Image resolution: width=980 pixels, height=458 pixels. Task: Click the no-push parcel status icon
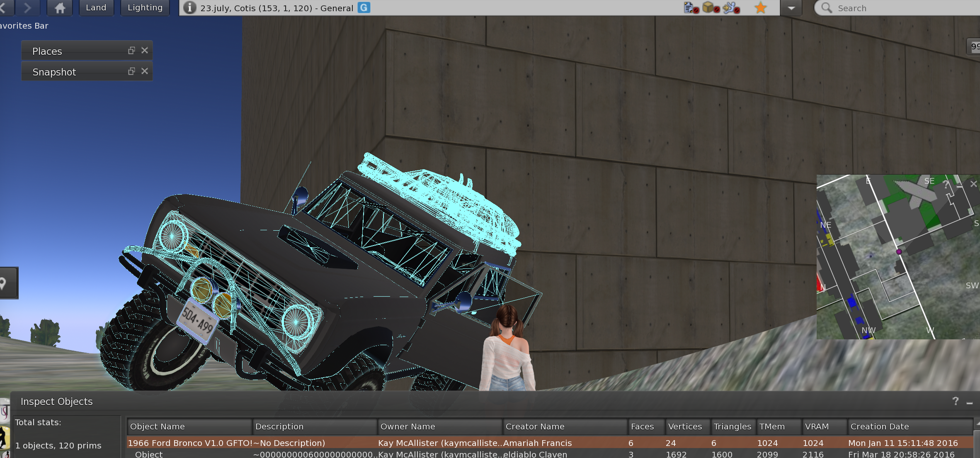tap(731, 8)
